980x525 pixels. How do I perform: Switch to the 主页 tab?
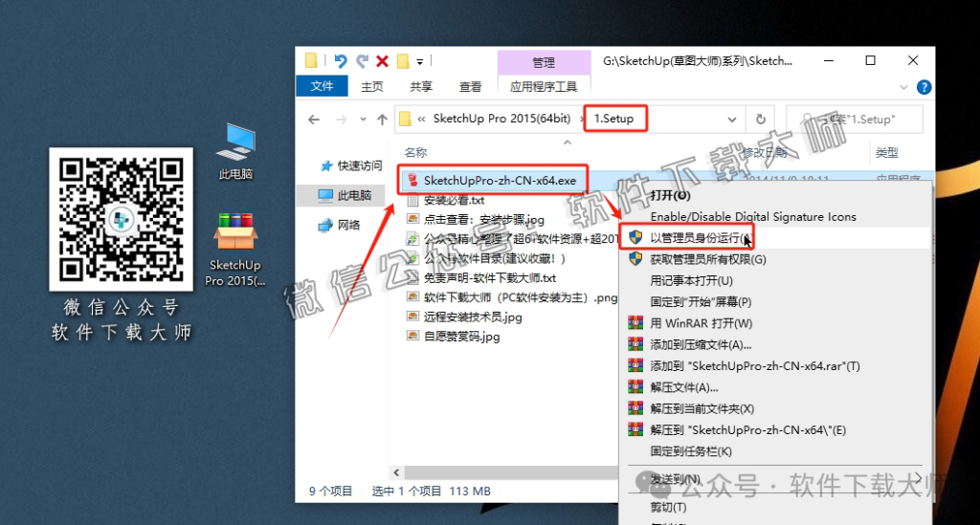coord(372,87)
